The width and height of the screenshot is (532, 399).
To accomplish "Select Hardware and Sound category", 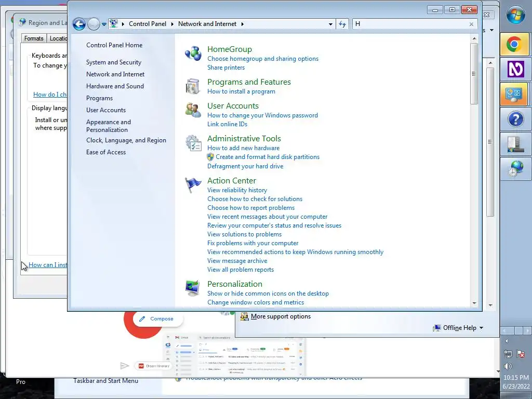I will pos(115,86).
